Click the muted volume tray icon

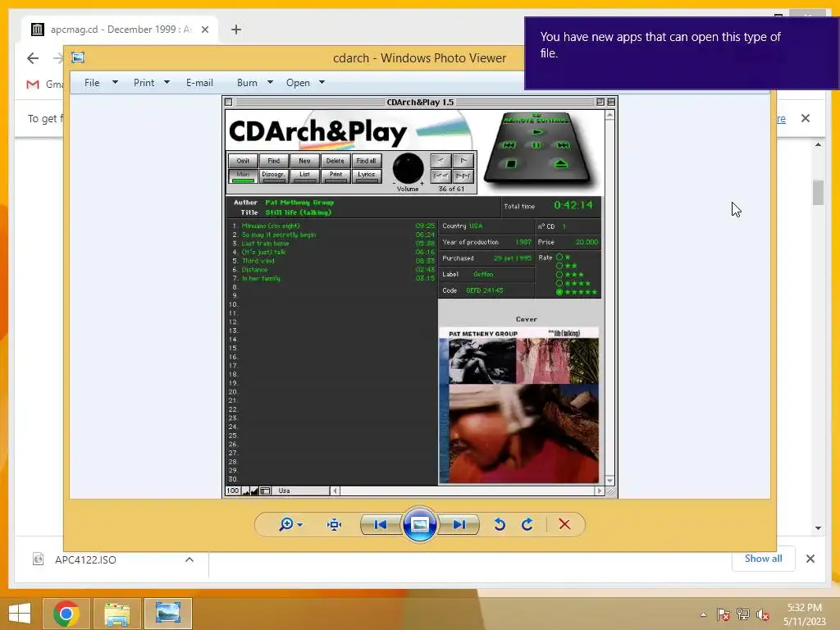coord(763,614)
